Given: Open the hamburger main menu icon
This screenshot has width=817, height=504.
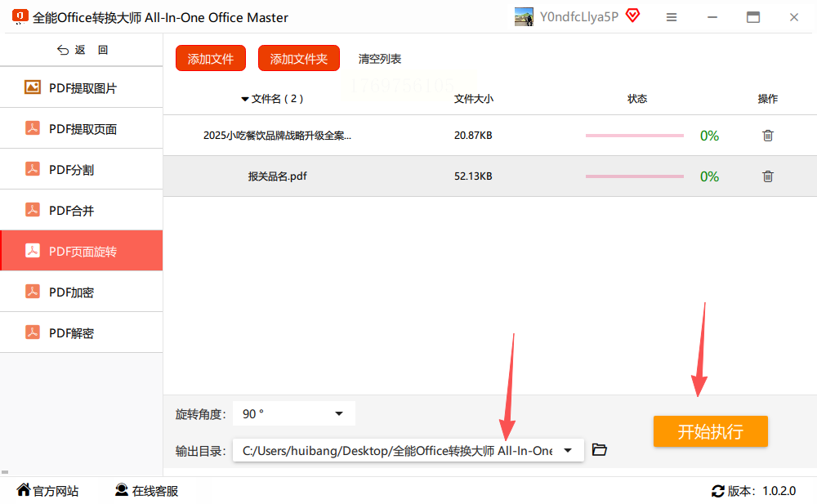Looking at the screenshot, I should [x=672, y=17].
